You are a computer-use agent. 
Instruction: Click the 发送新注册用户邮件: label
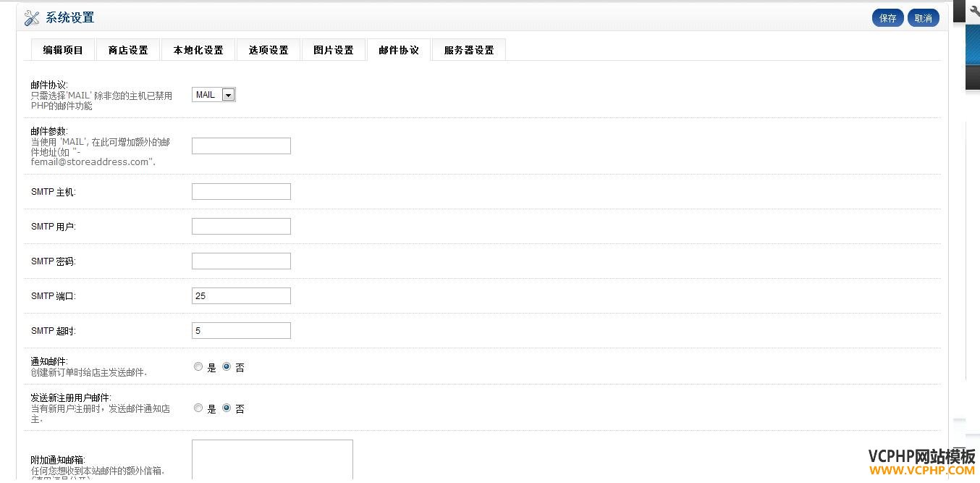click(71, 398)
